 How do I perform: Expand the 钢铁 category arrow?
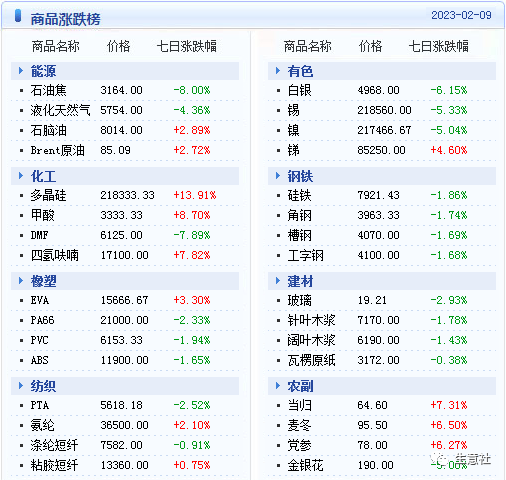click(278, 176)
